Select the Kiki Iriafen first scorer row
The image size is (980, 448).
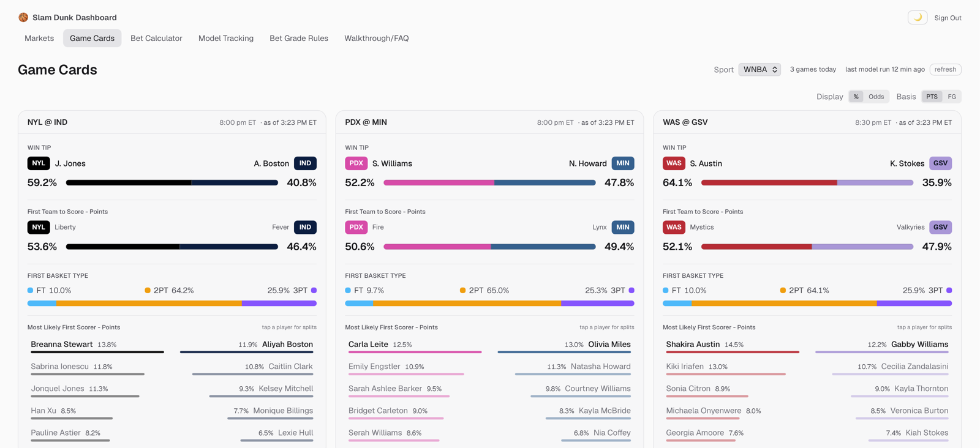pyautogui.click(x=733, y=368)
